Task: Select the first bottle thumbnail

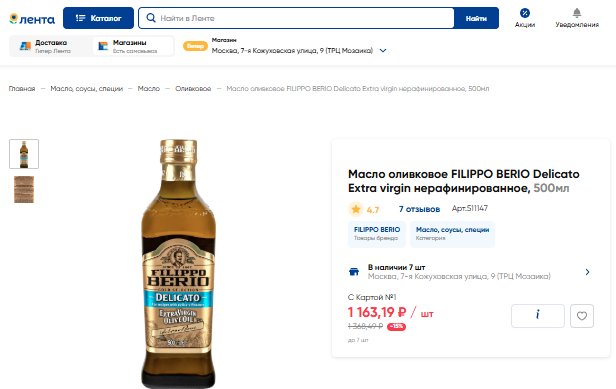Action: [x=24, y=154]
